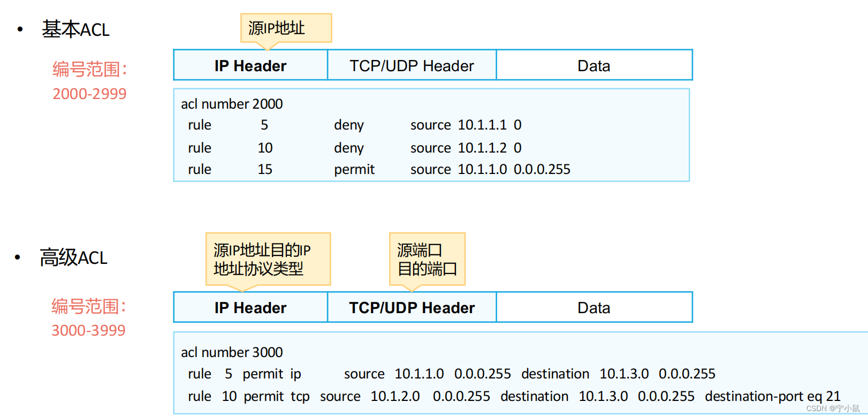Select the line acl number 3000
The height and width of the screenshot is (417, 868).
pos(232,352)
